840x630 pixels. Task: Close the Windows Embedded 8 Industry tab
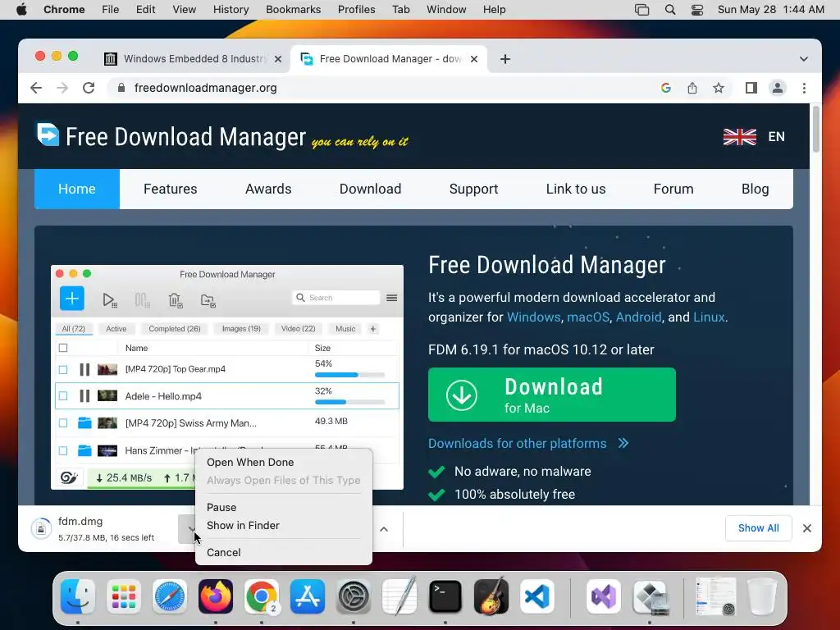tap(277, 59)
